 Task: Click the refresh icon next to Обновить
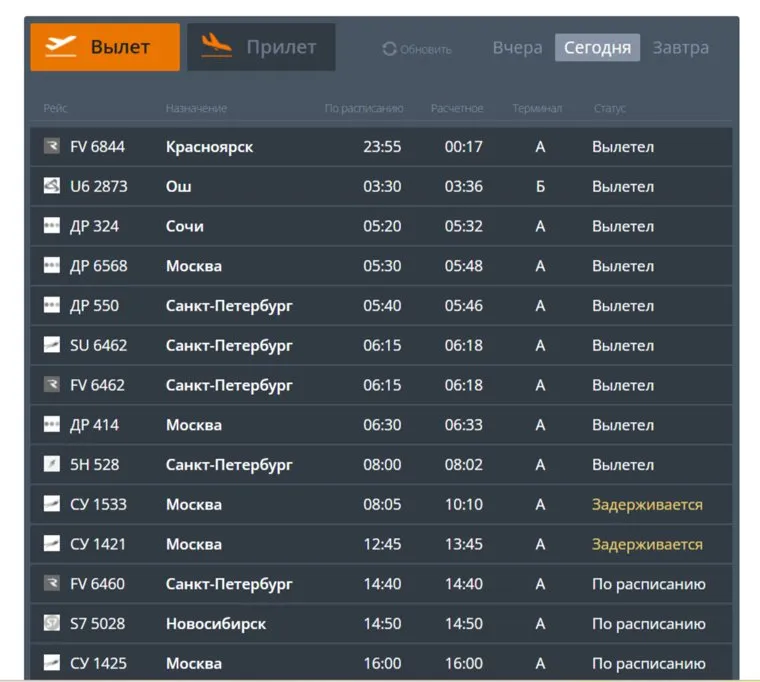(389, 49)
